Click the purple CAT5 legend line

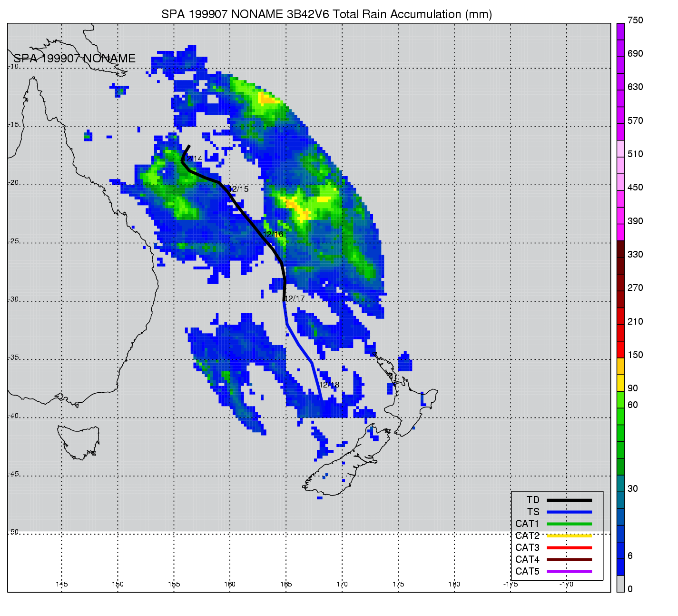pos(569,571)
